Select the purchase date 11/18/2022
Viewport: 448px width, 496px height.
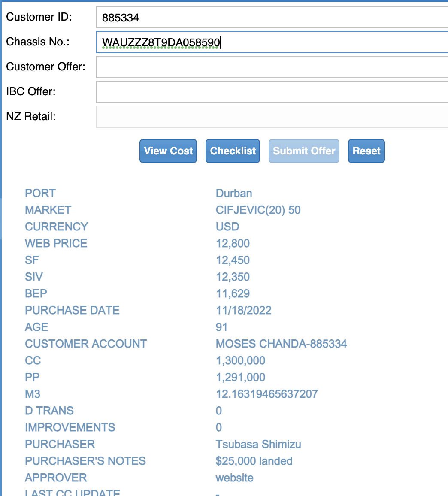click(x=244, y=310)
